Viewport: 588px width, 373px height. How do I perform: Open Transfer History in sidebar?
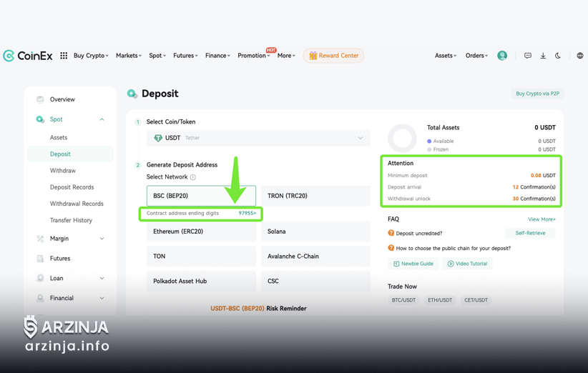(x=71, y=220)
